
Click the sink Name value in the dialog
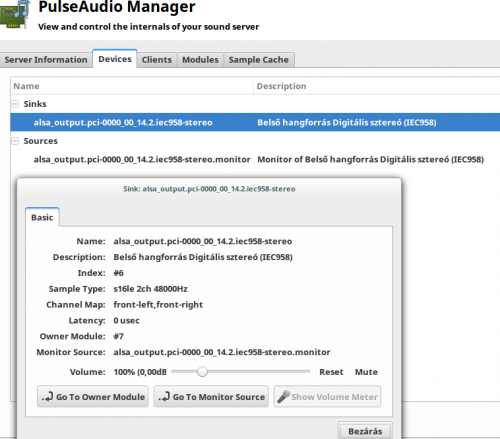tap(203, 241)
